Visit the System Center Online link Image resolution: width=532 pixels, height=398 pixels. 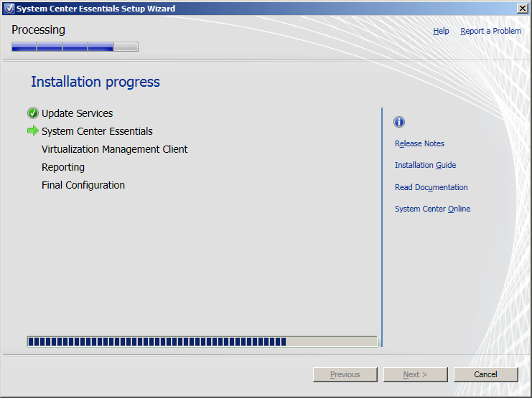433,209
